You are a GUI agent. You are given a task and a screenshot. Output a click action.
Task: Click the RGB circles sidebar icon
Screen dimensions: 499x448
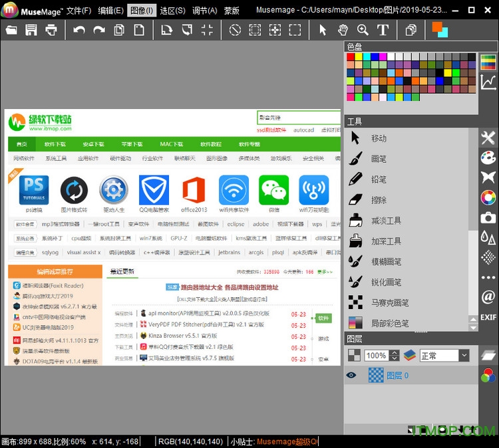coord(488,376)
